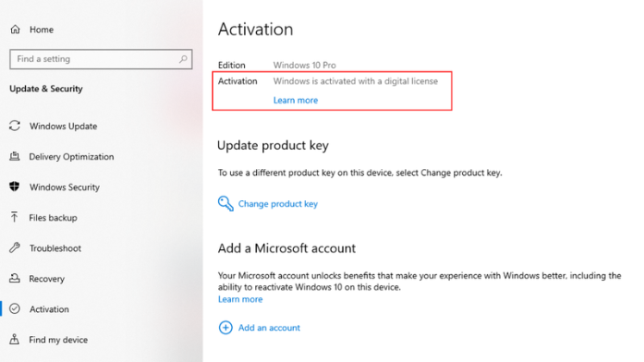This screenshot has width=644, height=362.
Task: Click the Windows Security shield icon
Action: 15,187
